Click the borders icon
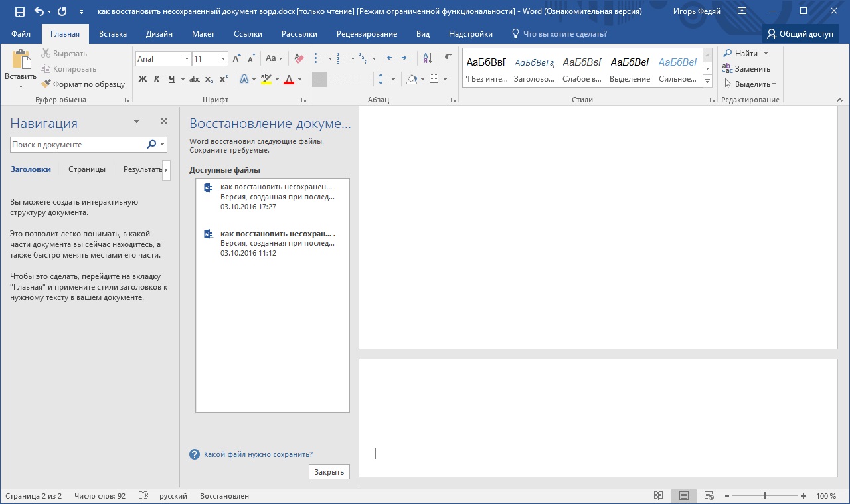The height and width of the screenshot is (504, 850). [434, 79]
